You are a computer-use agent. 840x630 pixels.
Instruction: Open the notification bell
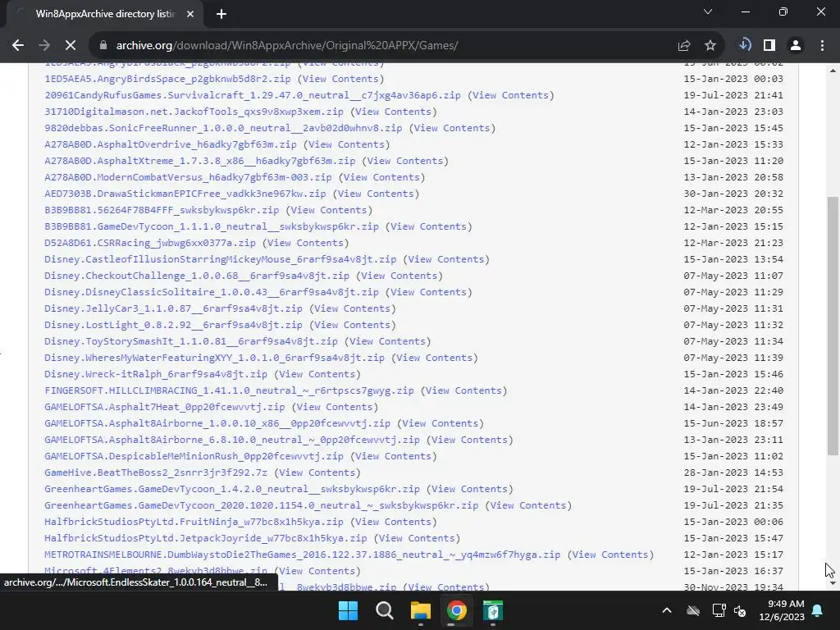coord(818,610)
